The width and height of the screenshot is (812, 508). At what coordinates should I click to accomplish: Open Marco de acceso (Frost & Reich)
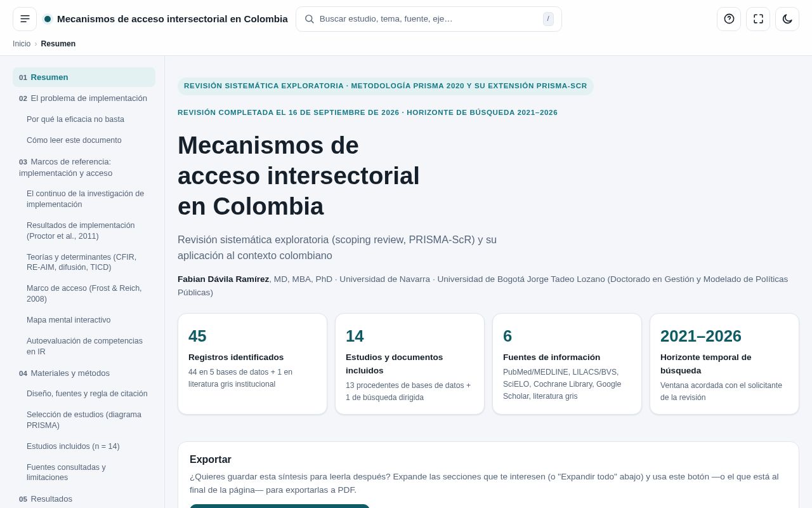88,293
